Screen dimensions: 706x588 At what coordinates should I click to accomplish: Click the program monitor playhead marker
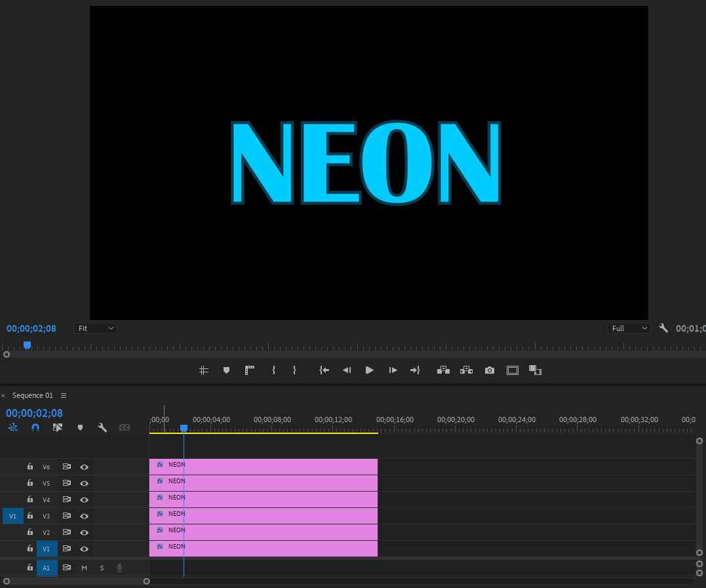(x=27, y=345)
